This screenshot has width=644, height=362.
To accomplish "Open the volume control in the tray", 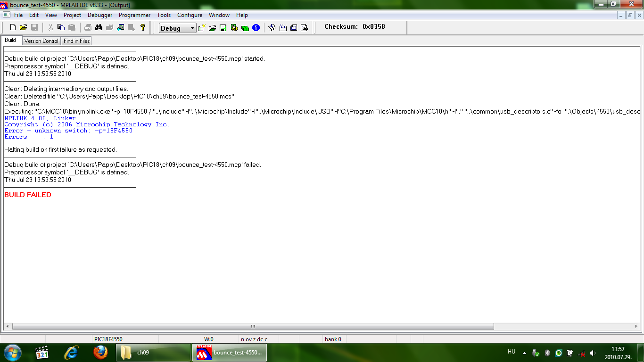I will coord(593,353).
